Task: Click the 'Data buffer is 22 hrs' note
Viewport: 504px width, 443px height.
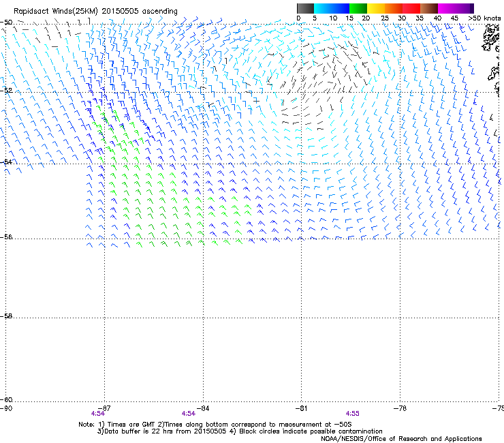Action: pos(240,431)
